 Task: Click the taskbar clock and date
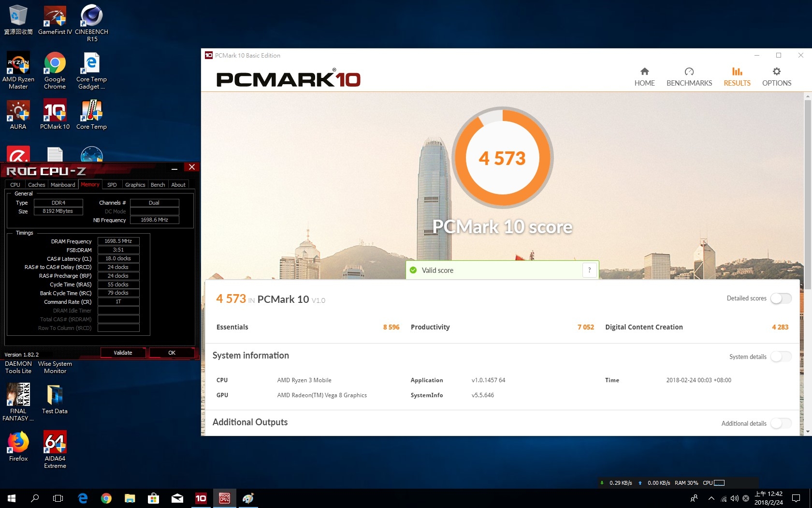[x=768, y=498]
